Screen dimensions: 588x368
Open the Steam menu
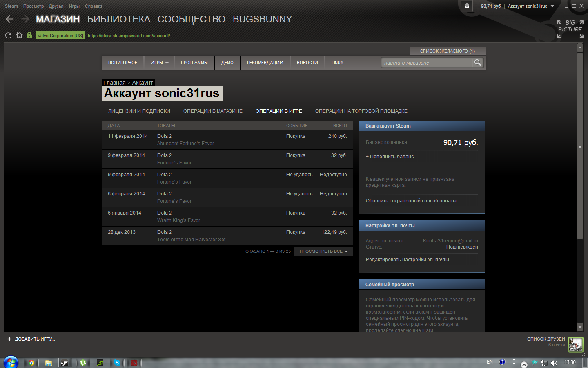(11, 6)
